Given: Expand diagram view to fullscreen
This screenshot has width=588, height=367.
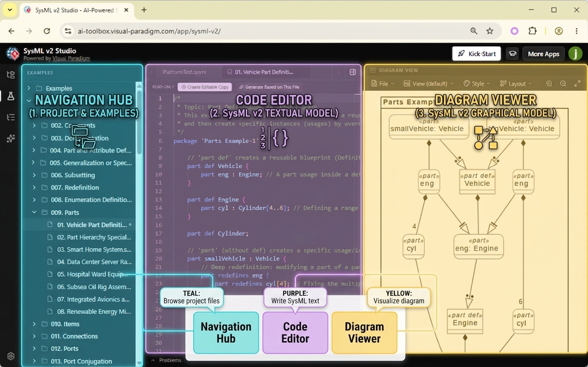Looking at the screenshot, I should [577, 84].
